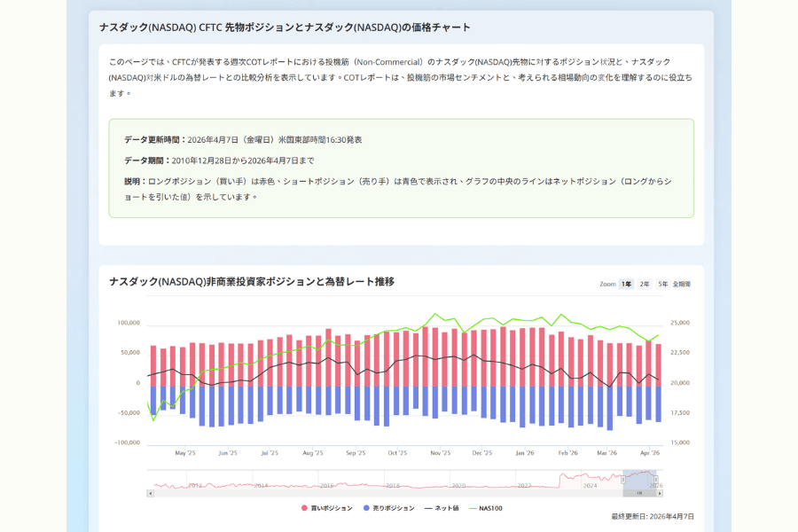The height and width of the screenshot is (532, 798).
Task: Show the full period with 全期間
Action: [681, 285]
